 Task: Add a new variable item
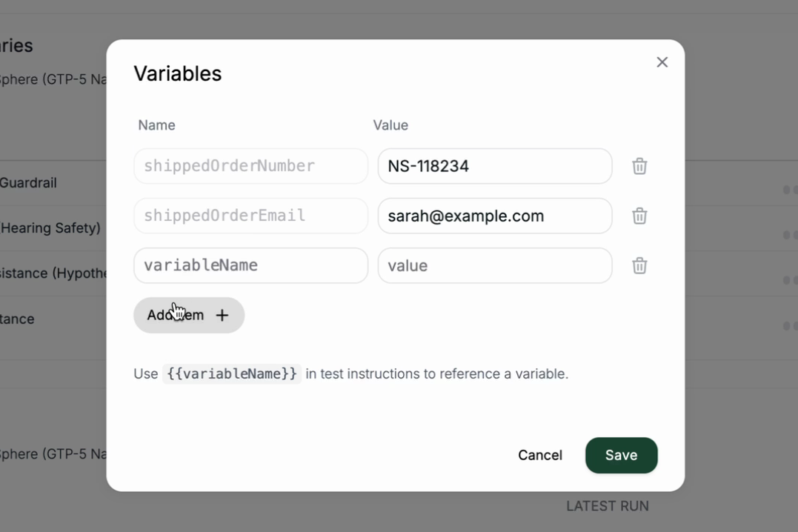[x=188, y=315]
